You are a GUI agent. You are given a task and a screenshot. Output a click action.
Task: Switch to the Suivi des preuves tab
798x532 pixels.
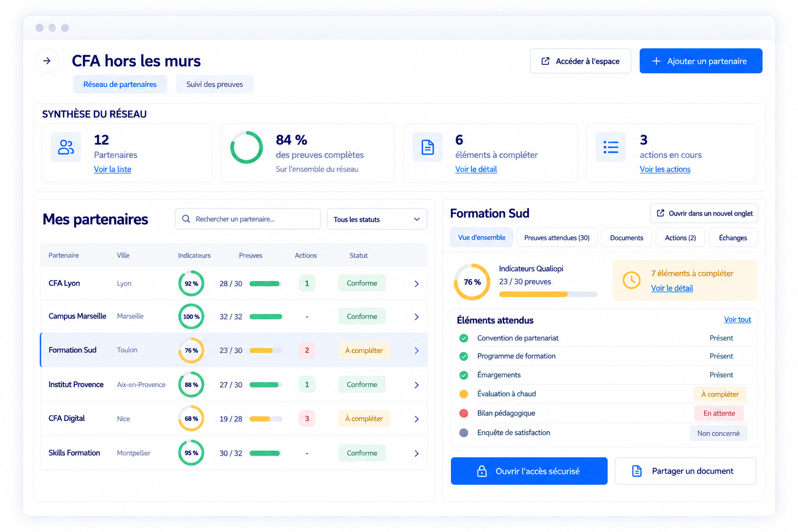(x=215, y=84)
